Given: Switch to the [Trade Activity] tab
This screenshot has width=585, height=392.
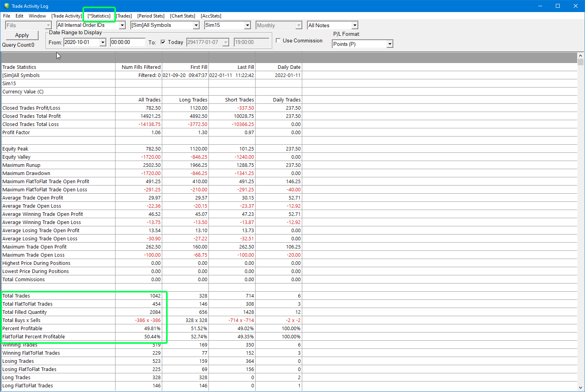Looking at the screenshot, I should (x=67, y=16).
